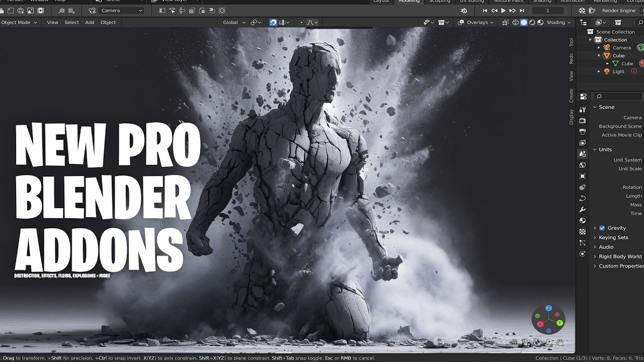Click the image render icon in top toolbar
The image size is (644, 362).
(x=31, y=11)
